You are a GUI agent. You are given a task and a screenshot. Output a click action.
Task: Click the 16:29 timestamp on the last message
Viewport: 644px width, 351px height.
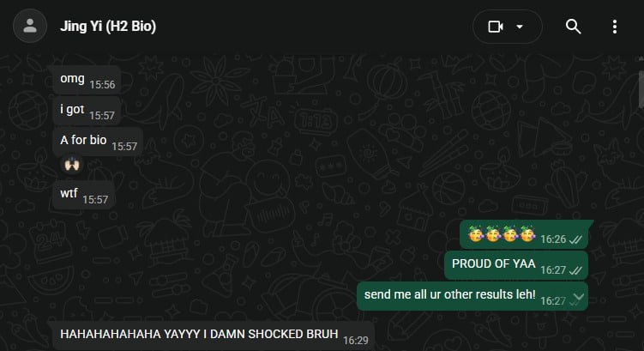(356, 341)
